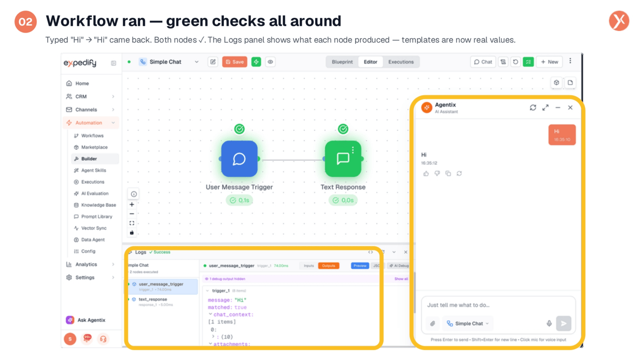The height and width of the screenshot is (362, 644).
Task: Expand the Settings sidebar section
Action: click(x=113, y=278)
